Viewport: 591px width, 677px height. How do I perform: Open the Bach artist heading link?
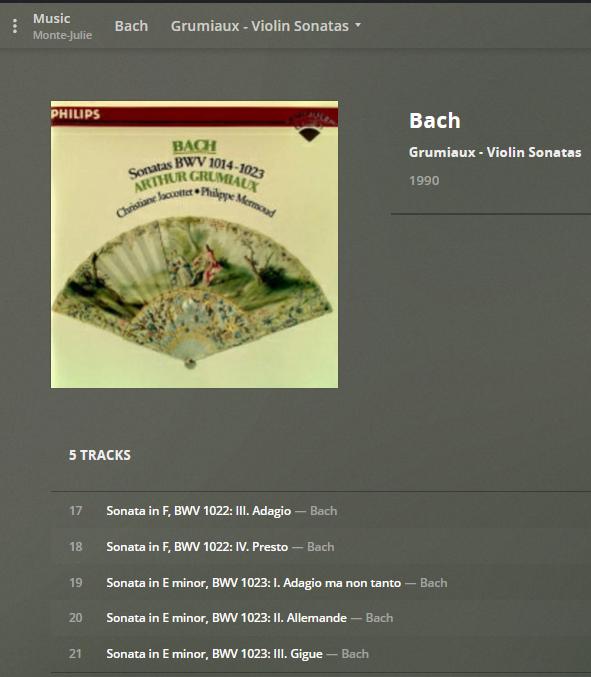(x=435, y=120)
